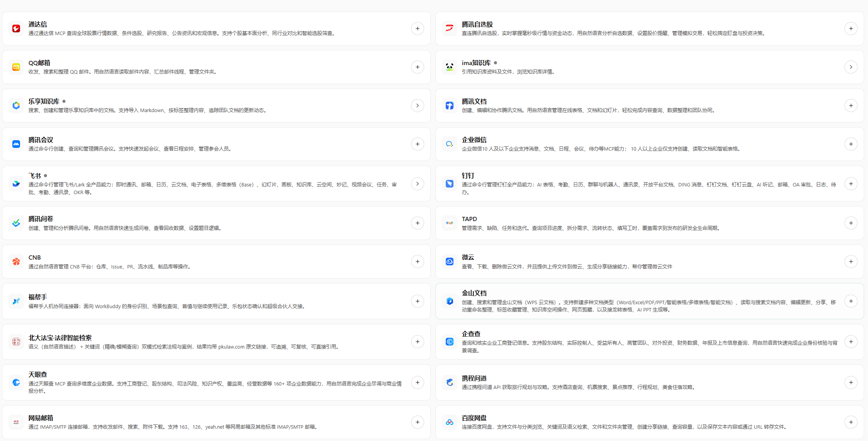Click the 金山文档 blue logo icon
868x441 pixels.
[450, 301]
